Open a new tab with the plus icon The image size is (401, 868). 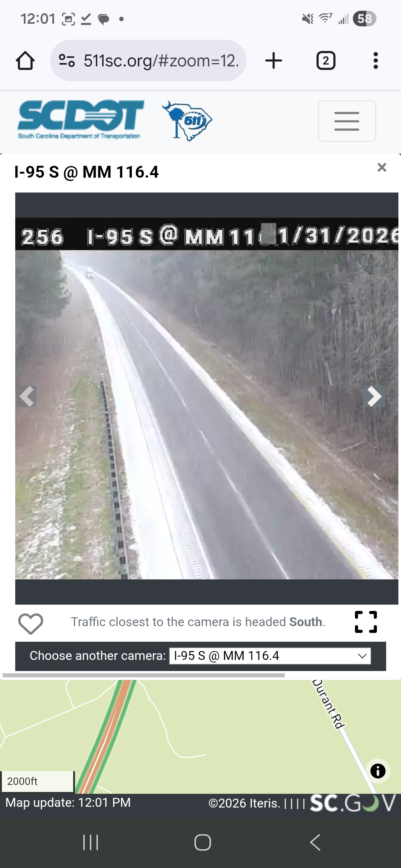click(274, 60)
